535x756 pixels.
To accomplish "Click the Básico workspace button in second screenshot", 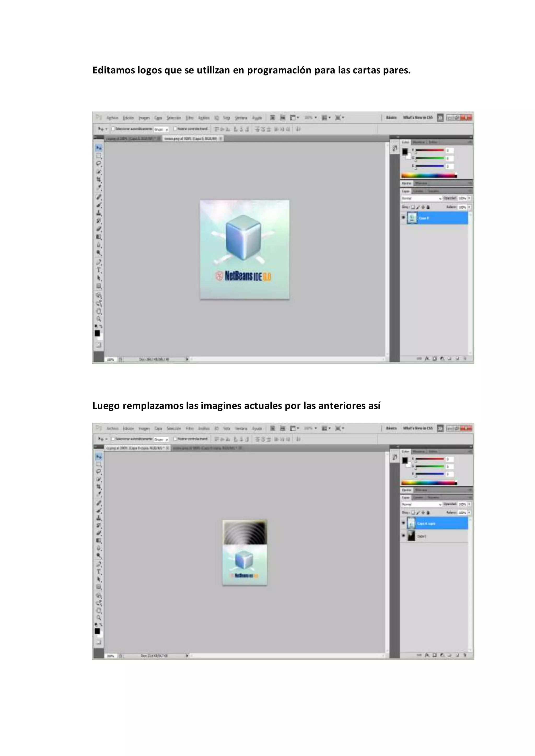I will pos(391,428).
